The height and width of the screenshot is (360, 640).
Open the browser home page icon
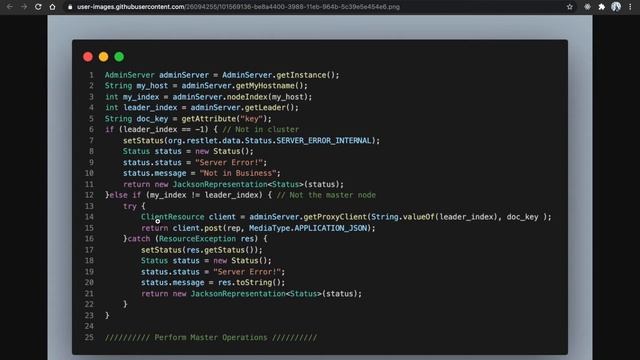click(52, 7)
